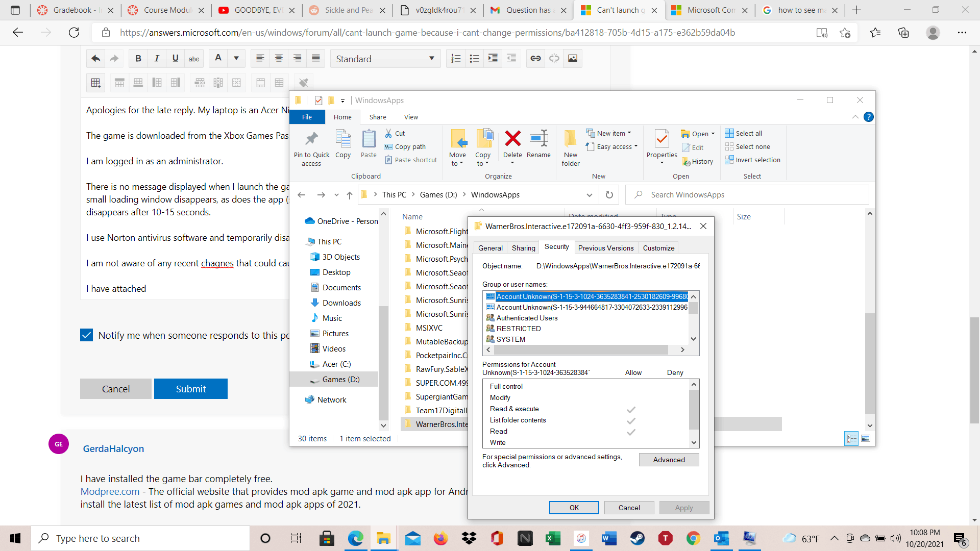Click the Advanced button

[x=669, y=460]
